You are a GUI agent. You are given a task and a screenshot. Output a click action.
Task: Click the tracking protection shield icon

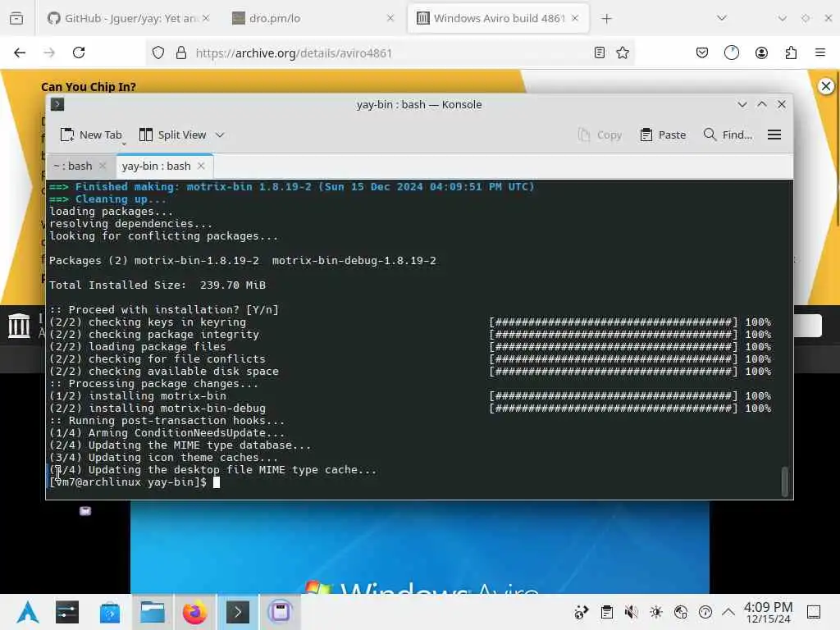(x=158, y=52)
